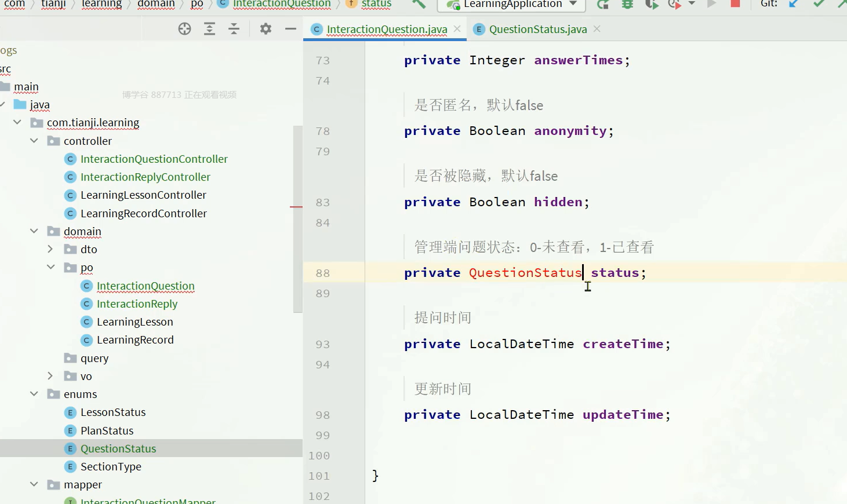Select the query package folder
Image resolution: width=847 pixels, height=504 pixels.
click(94, 358)
